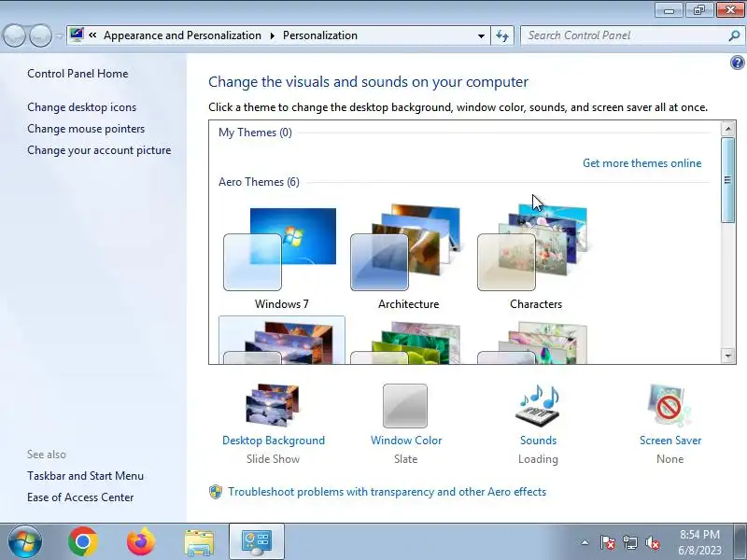
Task: Click the Control Panel taskbar button
Action: tap(257, 542)
